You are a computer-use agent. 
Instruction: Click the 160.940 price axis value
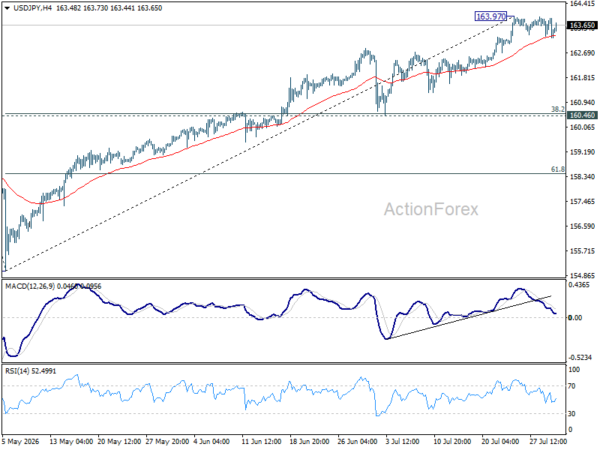(582, 103)
